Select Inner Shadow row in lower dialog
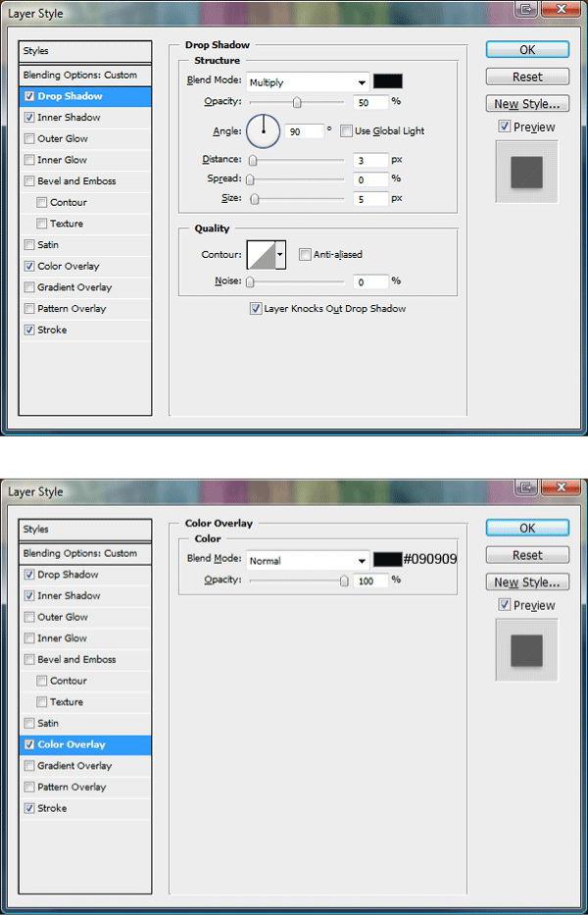The height and width of the screenshot is (915, 588). 85,596
